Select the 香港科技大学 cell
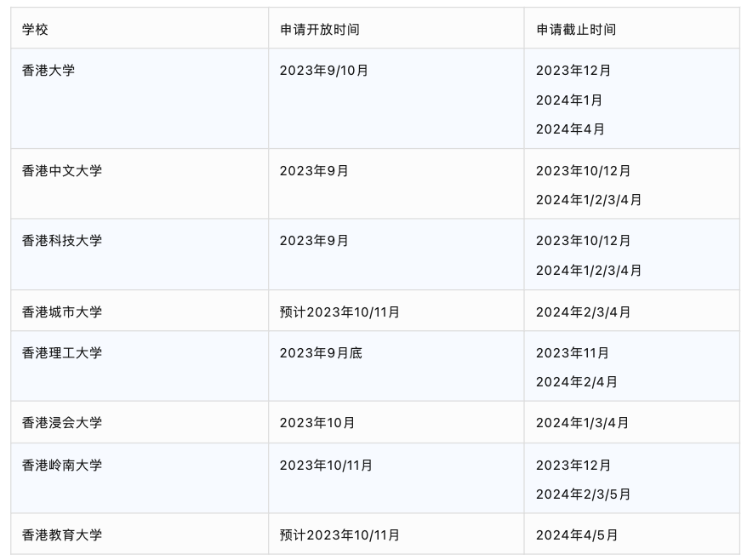The width and height of the screenshot is (747, 560). pyautogui.click(x=62, y=241)
